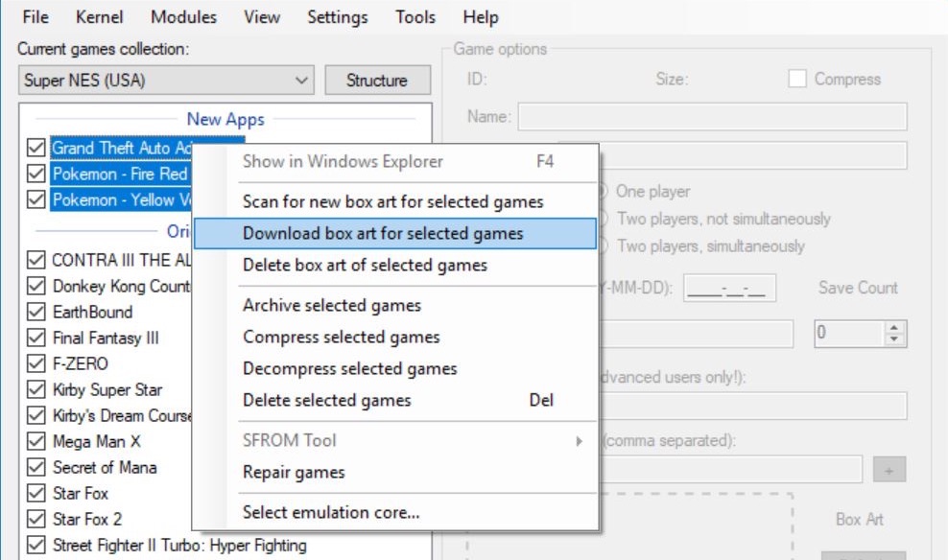Increase the Save Count value
This screenshot has width=948, height=560.
[x=894, y=327]
